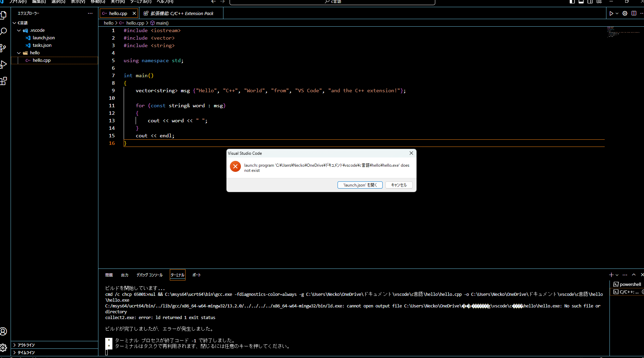Open the Run and Debug view
Screen dimensions: 644x358
pyautogui.click(x=4, y=65)
